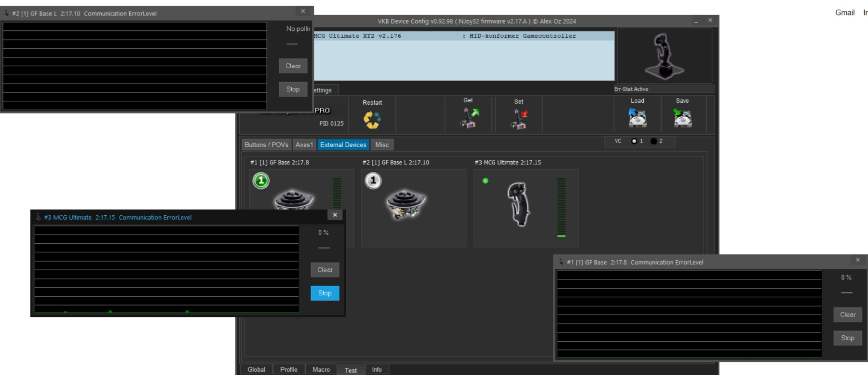Click the white number 1 badge on GF Base L
868x375 pixels.
tap(373, 181)
